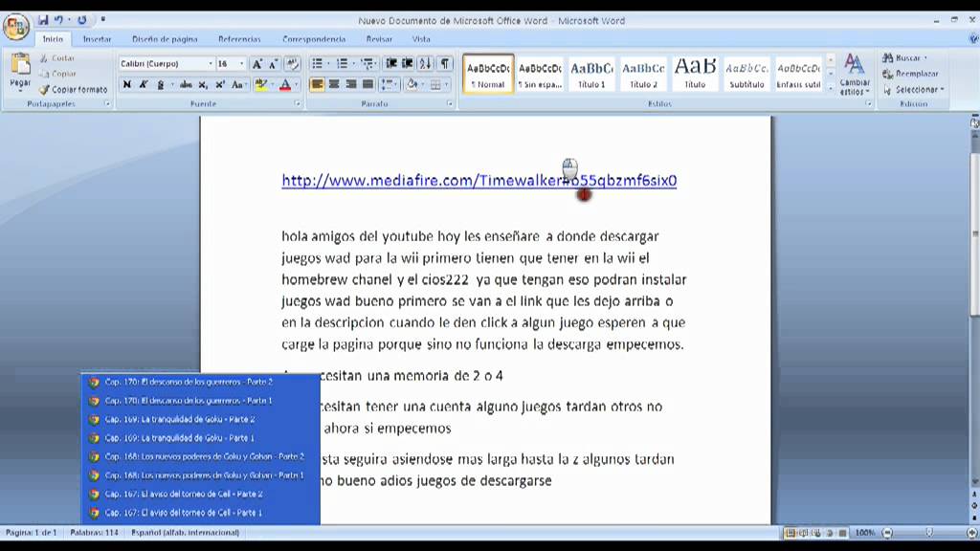980x551 pixels.
Task: Increase paragraph indent
Action: click(x=407, y=64)
